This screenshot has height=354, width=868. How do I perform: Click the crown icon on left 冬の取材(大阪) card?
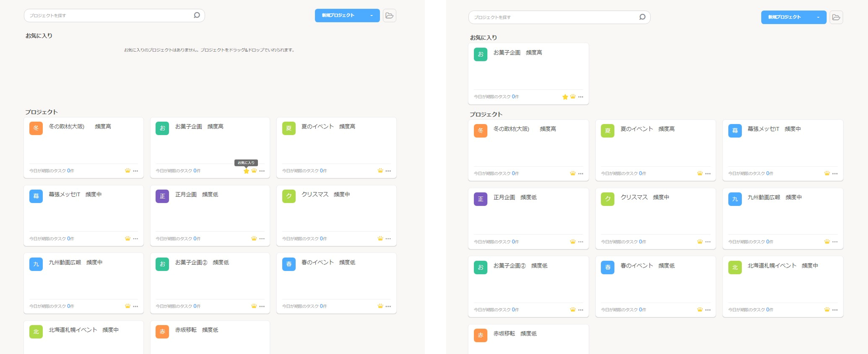point(127,171)
